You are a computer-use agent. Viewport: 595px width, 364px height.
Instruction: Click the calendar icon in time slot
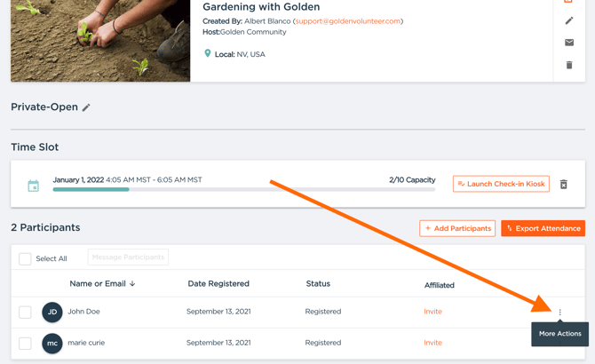click(x=34, y=186)
